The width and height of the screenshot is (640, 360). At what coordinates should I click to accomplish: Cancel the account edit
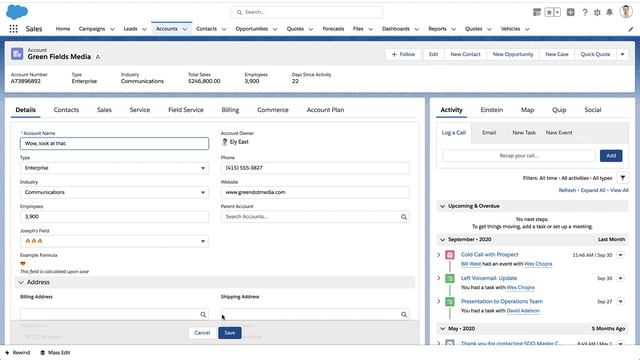(202, 333)
